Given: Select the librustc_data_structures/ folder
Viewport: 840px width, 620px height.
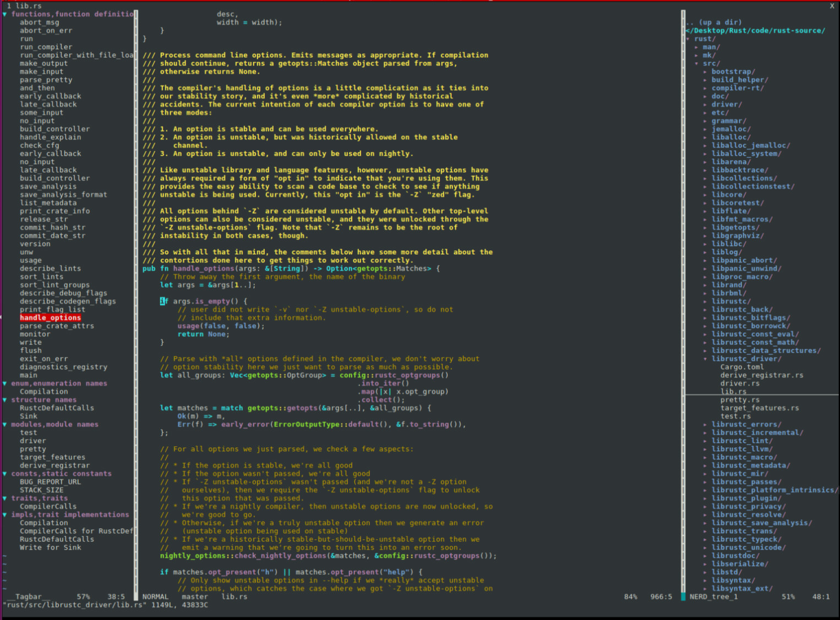Looking at the screenshot, I should point(766,350).
